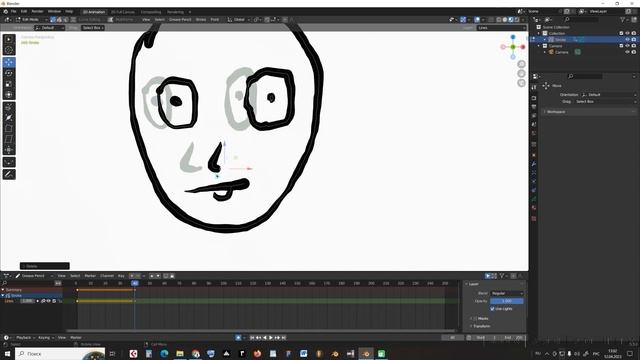This screenshot has height=360, width=640.
Task: Click the Blender logo menu icon
Action: click(x=6, y=11)
